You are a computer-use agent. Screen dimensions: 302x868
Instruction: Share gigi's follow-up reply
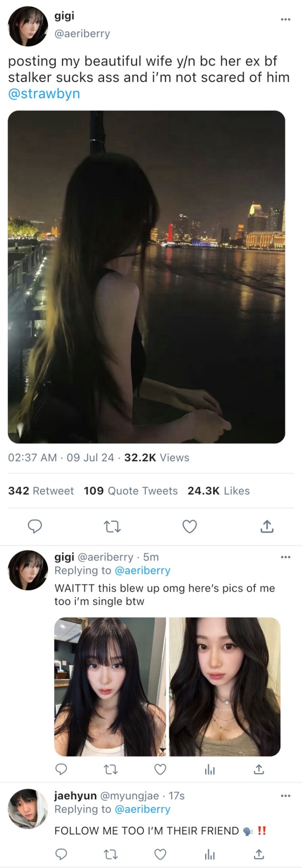coord(259,769)
